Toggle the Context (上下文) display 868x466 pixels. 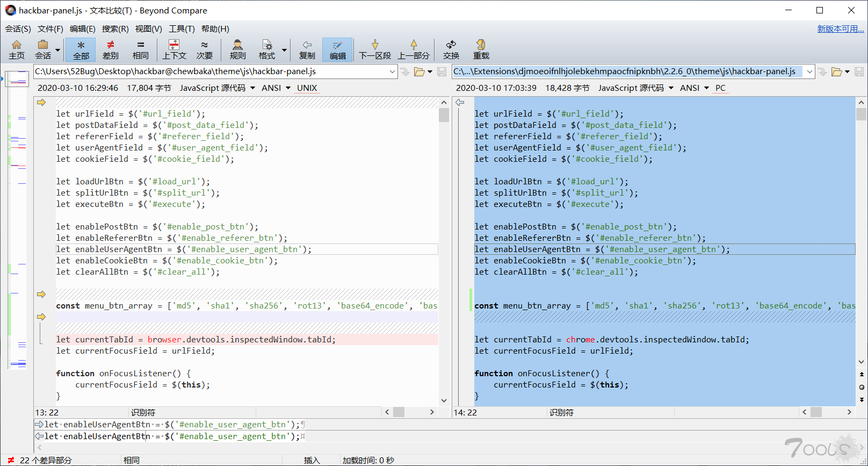pyautogui.click(x=174, y=49)
